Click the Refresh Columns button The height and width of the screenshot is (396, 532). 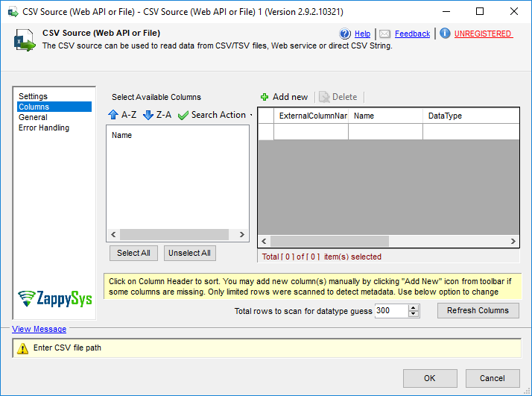coord(478,310)
